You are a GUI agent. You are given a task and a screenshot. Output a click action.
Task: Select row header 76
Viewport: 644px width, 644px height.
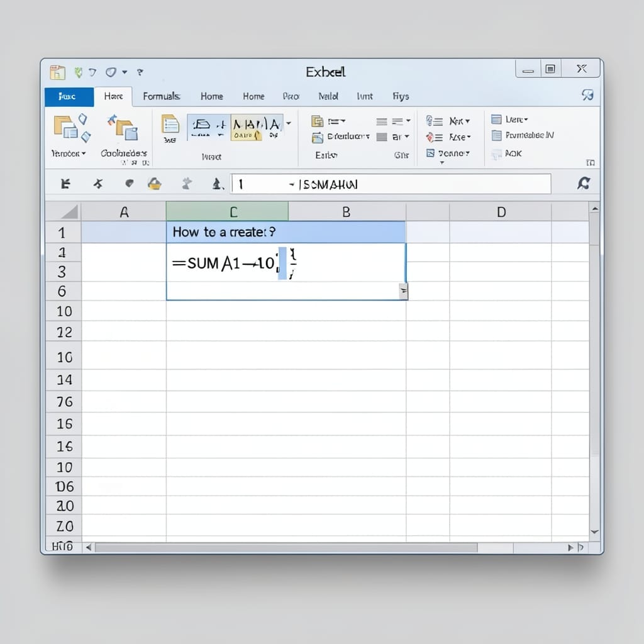64,401
